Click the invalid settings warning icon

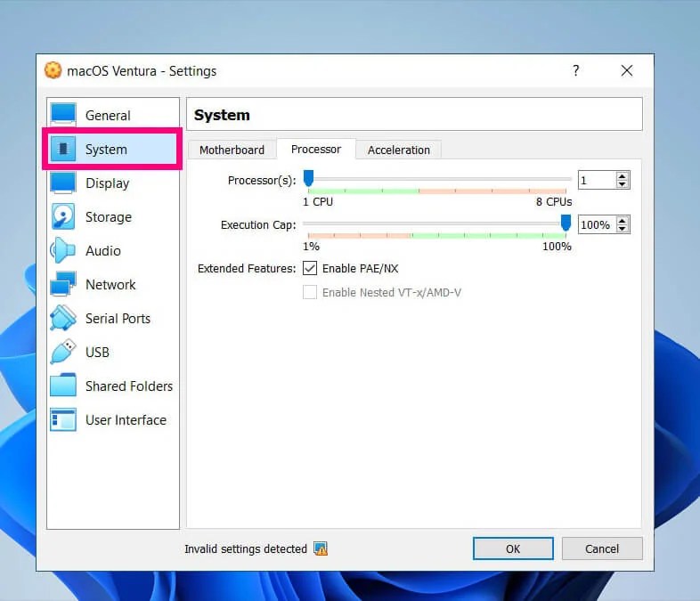pyautogui.click(x=321, y=548)
